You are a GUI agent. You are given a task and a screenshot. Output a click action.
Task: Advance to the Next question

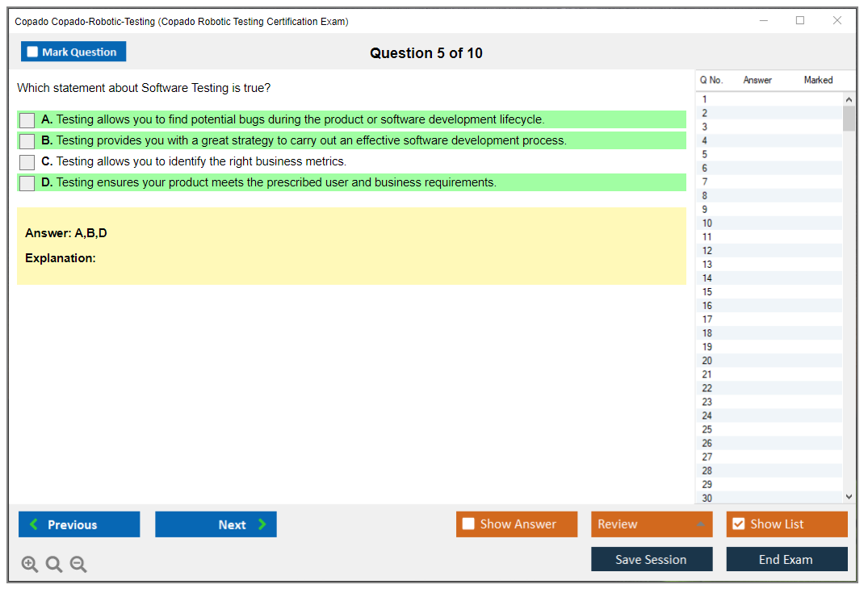click(216, 524)
